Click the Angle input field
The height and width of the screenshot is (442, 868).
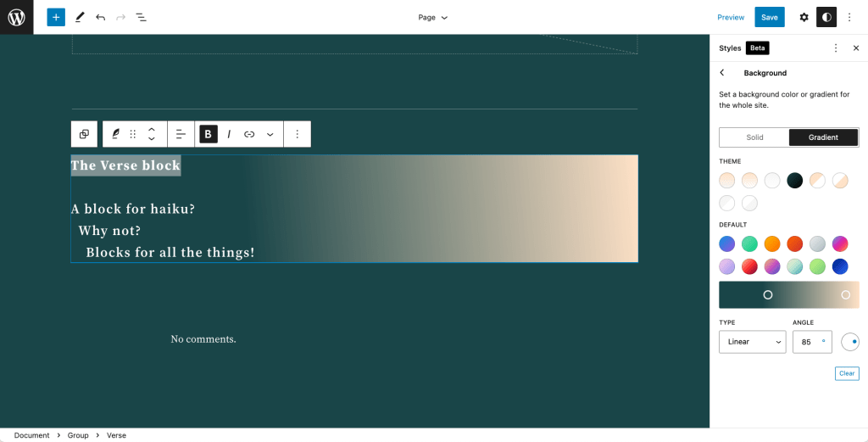click(x=812, y=342)
